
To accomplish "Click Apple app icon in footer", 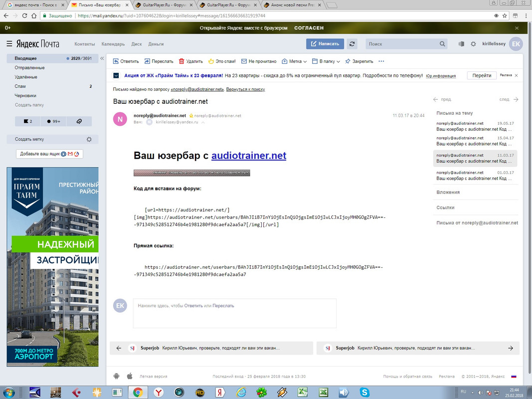I will [130, 376].
